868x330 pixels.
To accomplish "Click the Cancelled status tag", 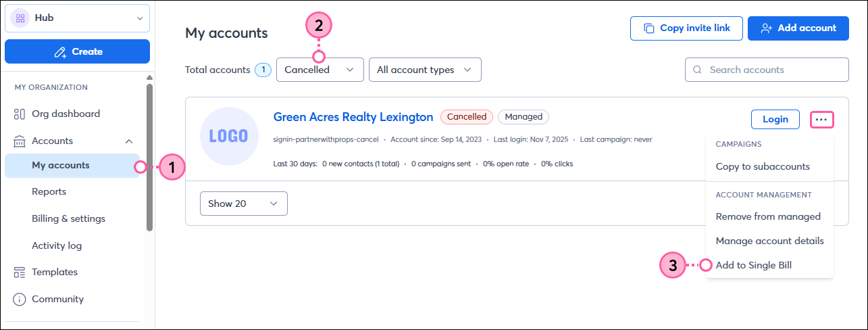I will coord(467,117).
